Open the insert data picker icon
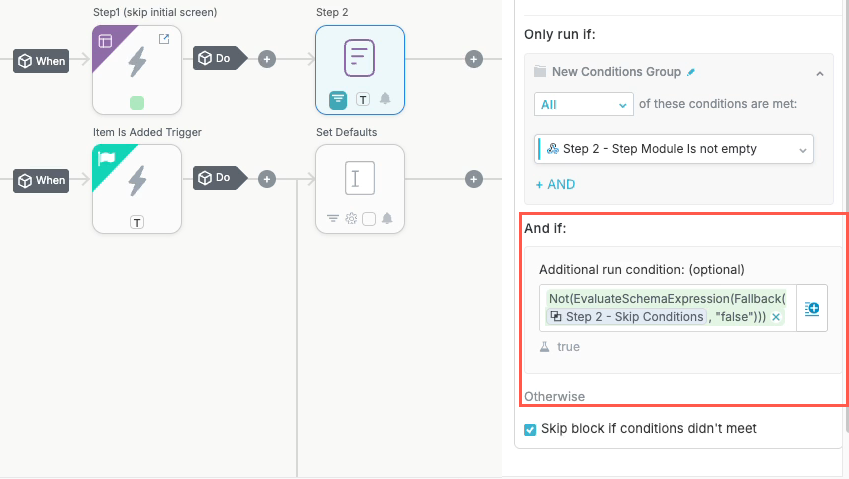Viewport: 849px width, 479px height. click(x=812, y=309)
